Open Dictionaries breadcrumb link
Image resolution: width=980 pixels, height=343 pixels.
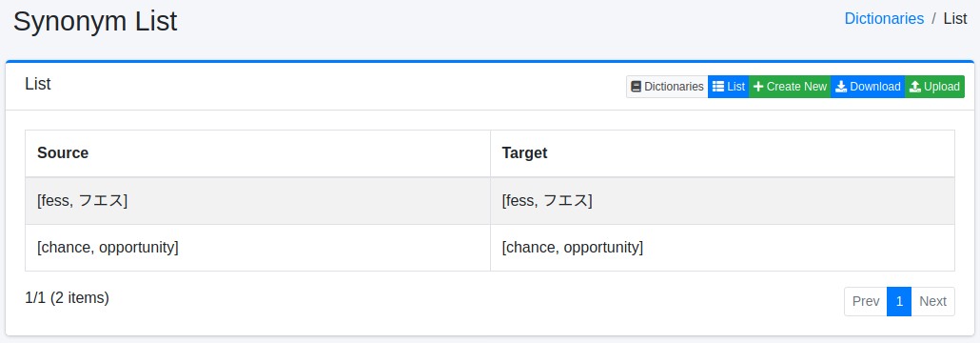[884, 19]
